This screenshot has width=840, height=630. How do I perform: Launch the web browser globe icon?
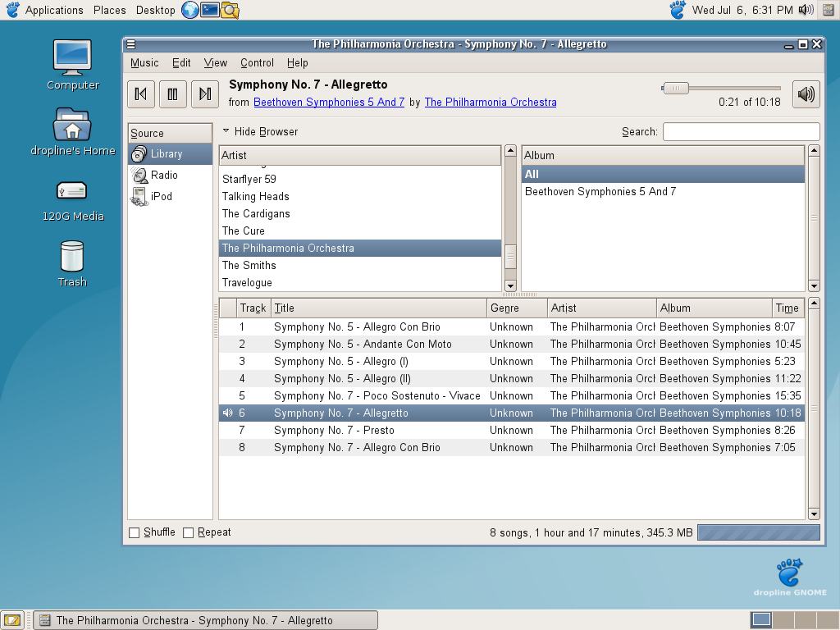click(189, 10)
